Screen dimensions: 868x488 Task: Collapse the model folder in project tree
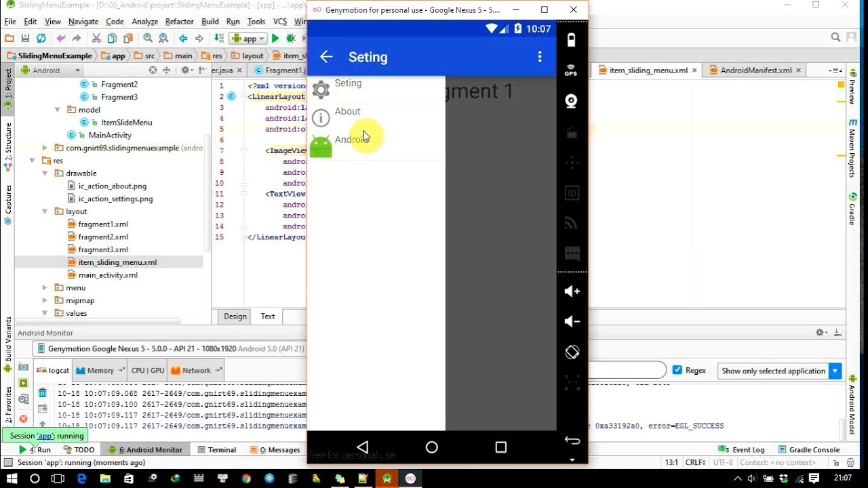(x=58, y=110)
